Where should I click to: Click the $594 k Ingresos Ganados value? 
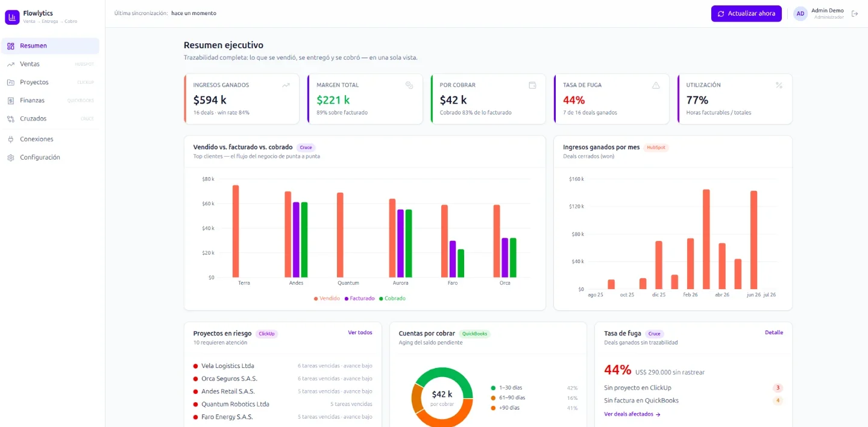click(210, 100)
